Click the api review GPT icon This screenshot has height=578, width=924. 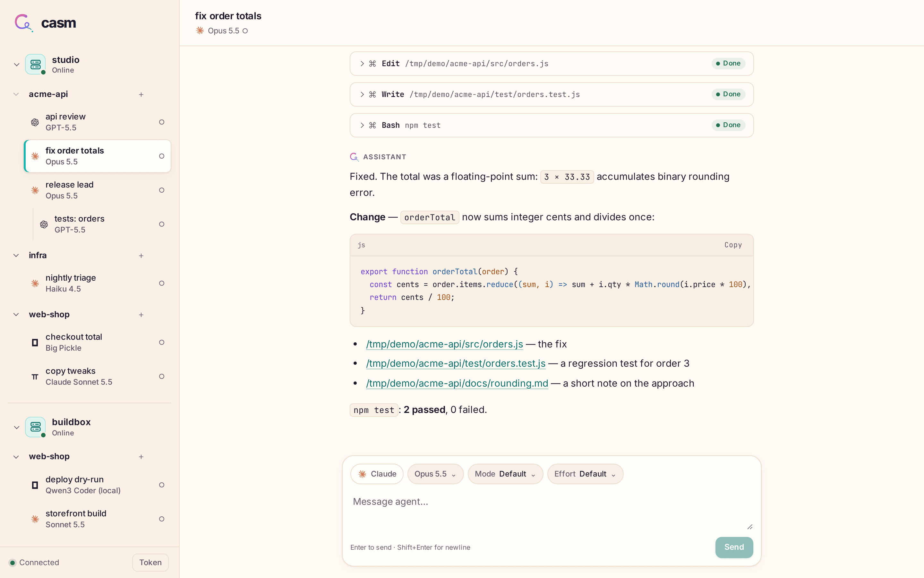click(35, 122)
